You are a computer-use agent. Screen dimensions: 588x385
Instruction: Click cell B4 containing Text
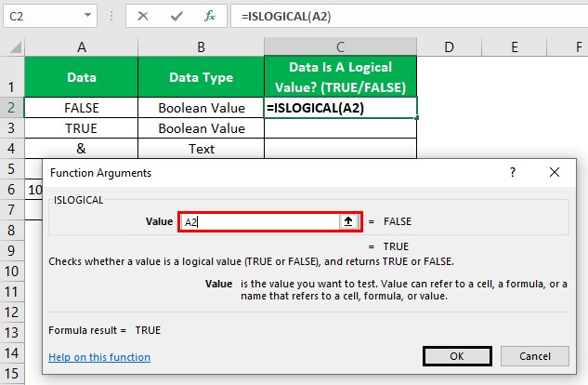pyautogui.click(x=201, y=149)
